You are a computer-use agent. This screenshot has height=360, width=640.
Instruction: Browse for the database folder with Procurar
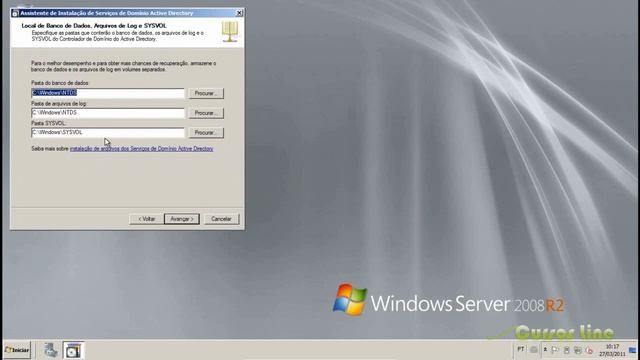coord(206,93)
